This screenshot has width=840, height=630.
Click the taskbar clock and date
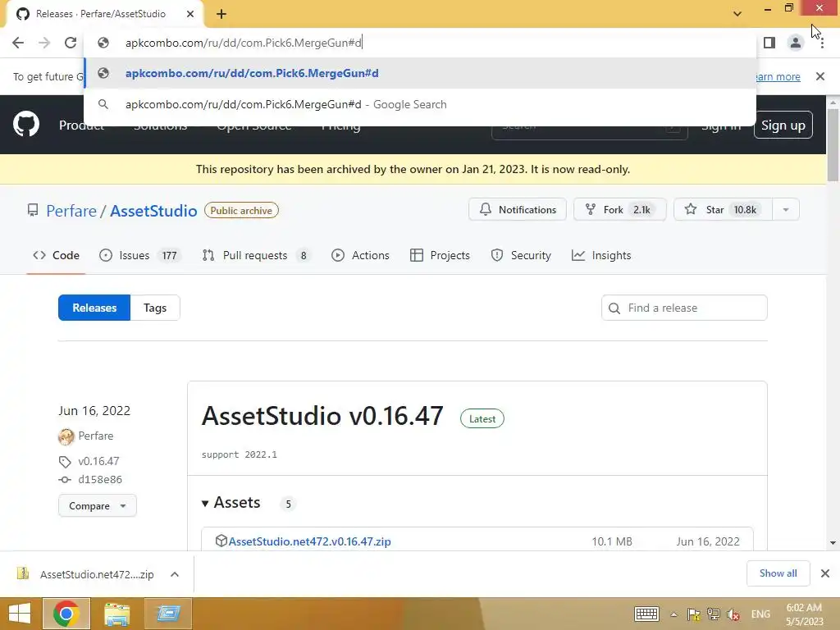click(804, 614)
